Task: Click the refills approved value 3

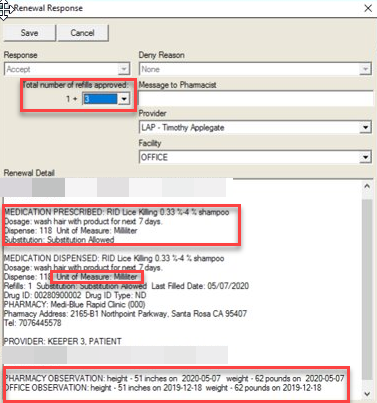Action: pos(100,99)
